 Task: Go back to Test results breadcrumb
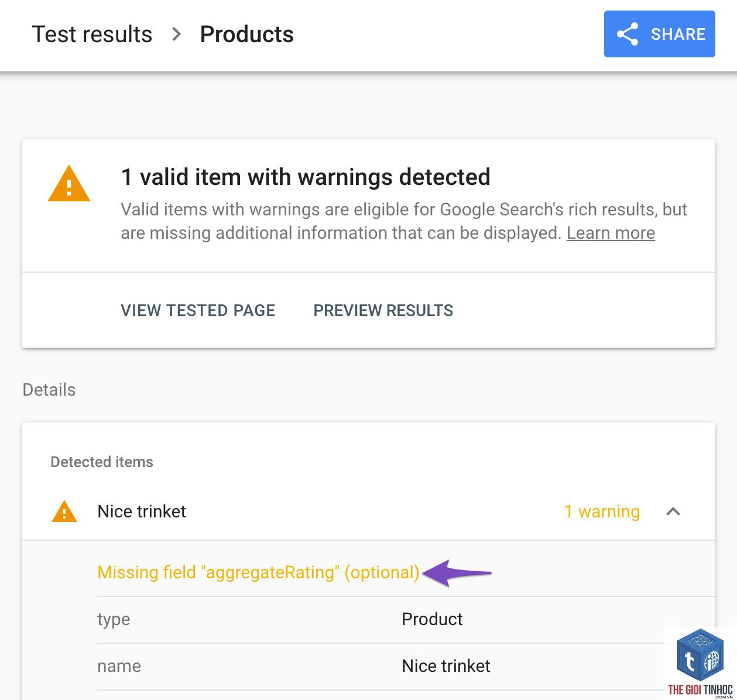pos(92,34)
